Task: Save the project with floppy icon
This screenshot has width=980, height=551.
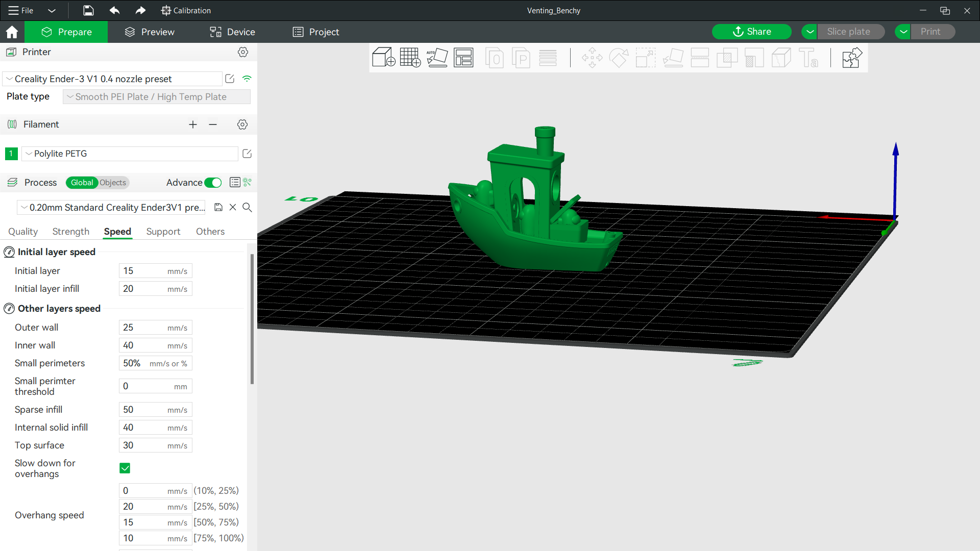Action: coord(88,10)
